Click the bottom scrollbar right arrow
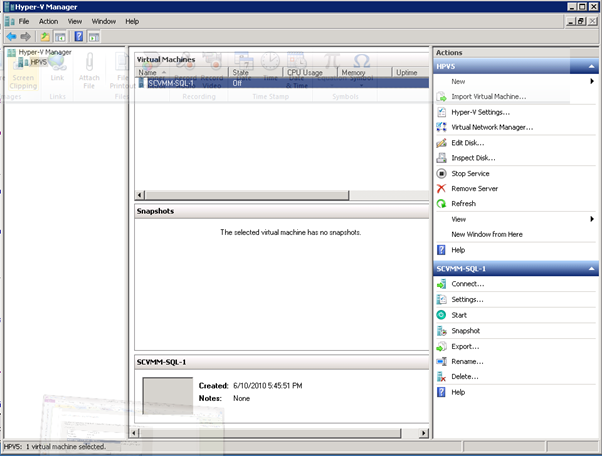This screenshot has width=602, height=456. pos(424,433)
